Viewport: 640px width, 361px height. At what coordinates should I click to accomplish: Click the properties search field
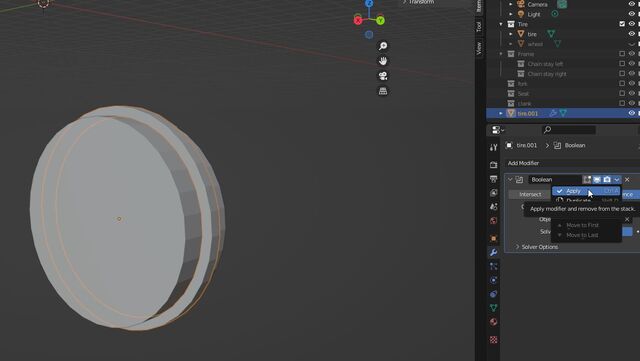pyautogui.click(x=569, y=130)
